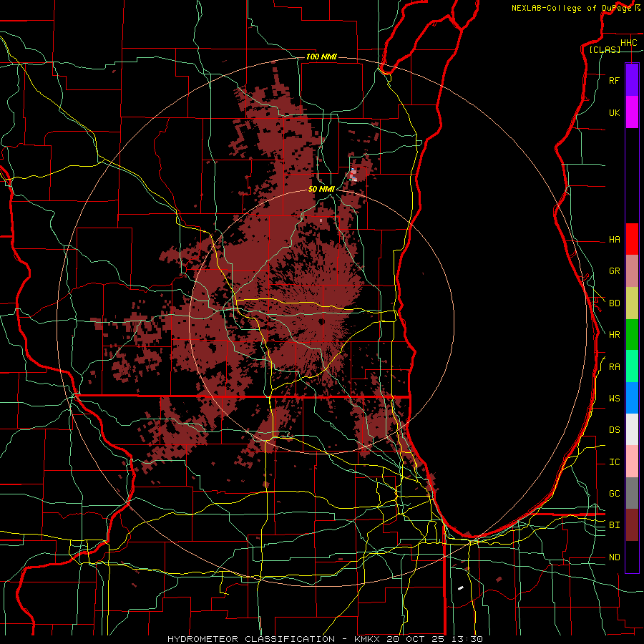Click the UK magenta legend swatch
This screenshot has width=644, height=644.
632,112
